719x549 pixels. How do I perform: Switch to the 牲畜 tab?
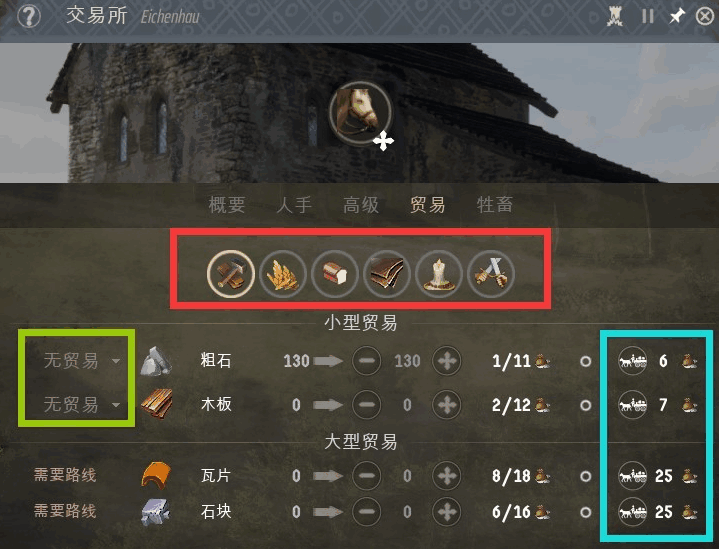point(495,205)
